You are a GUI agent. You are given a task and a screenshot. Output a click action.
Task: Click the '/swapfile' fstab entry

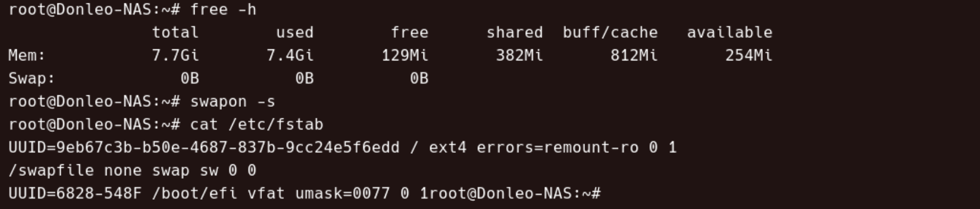[x=51, y=171]
